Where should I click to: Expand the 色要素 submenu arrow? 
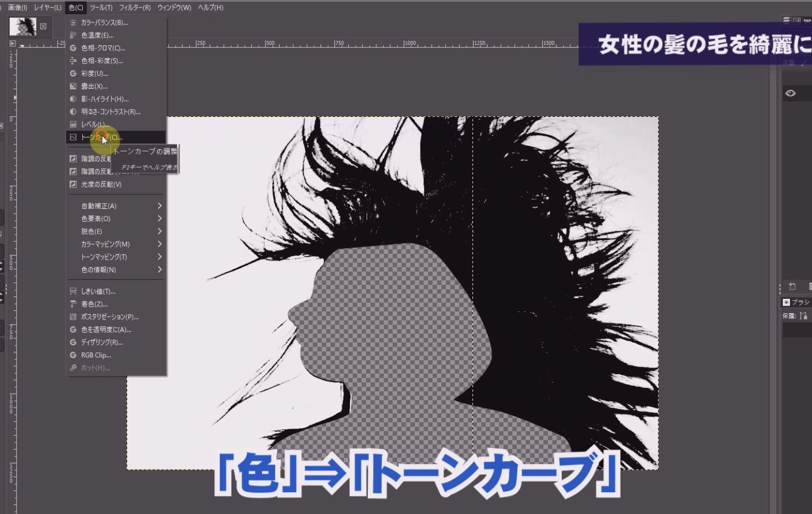[159, 219]
